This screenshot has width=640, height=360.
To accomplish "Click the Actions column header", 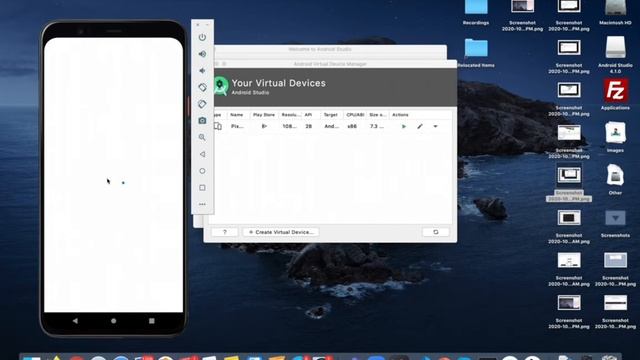I will coord(400,115).
